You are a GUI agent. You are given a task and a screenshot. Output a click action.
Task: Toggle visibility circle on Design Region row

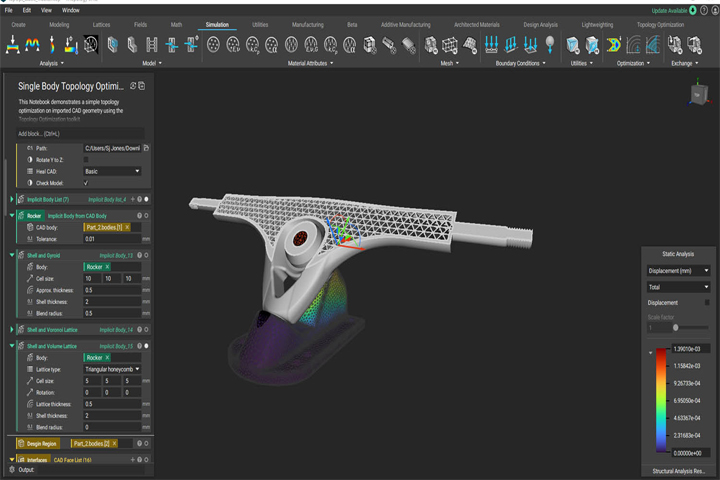click(146, 443)
